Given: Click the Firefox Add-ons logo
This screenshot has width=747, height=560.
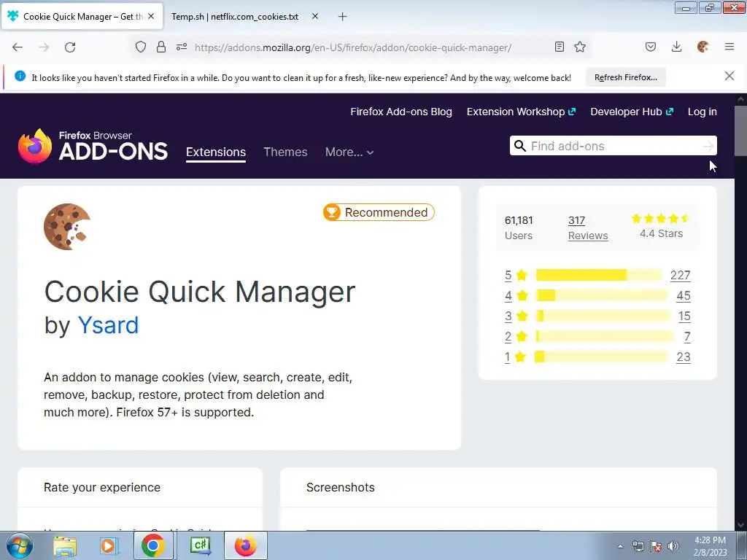Looking at the screenshot, I should [x=93, y=146].
